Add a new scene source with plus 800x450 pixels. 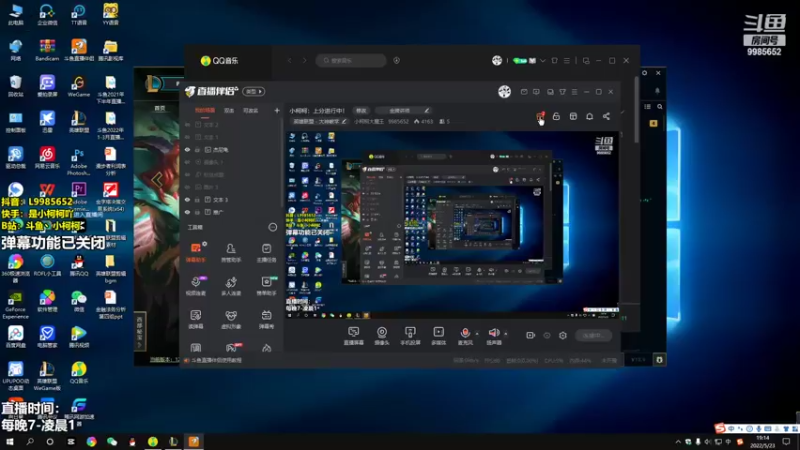[x=277, y=110]
